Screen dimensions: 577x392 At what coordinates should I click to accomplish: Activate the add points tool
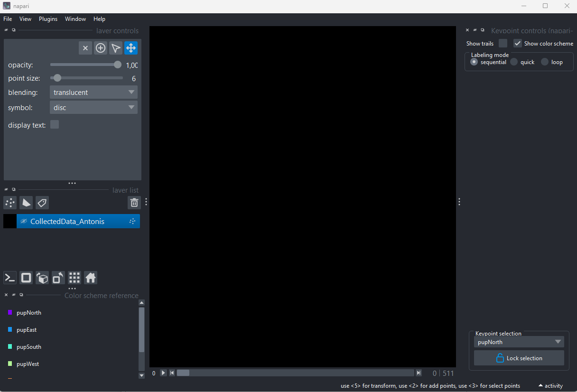(x=101, y=47)
